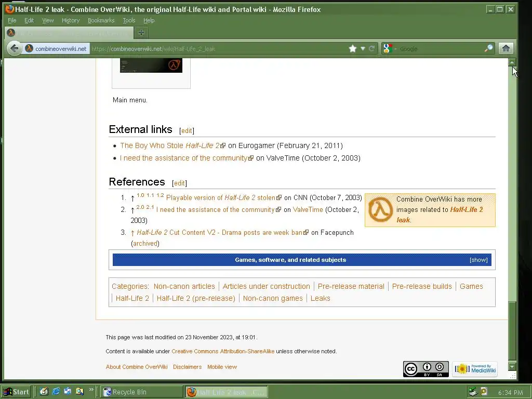Open the URL history dropdown arrow
Viewport: 532px width, 399px height.
(363, 48)
